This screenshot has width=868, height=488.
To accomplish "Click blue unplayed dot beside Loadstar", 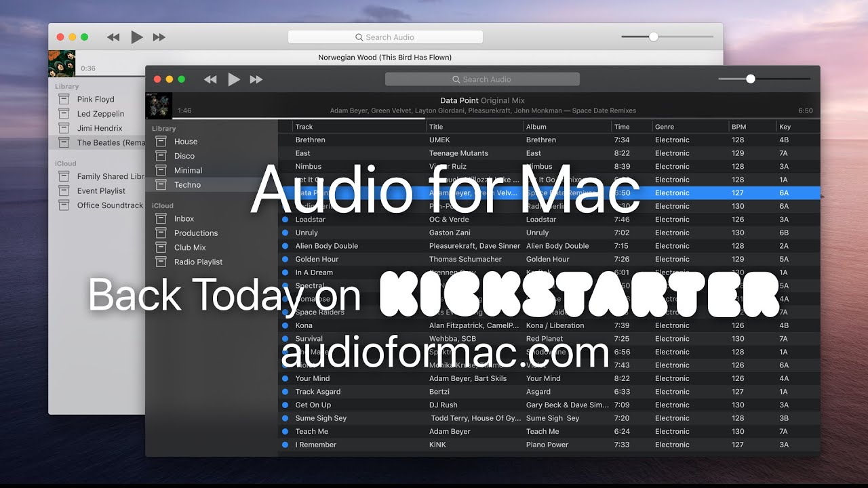I will [x=285, y=220].
